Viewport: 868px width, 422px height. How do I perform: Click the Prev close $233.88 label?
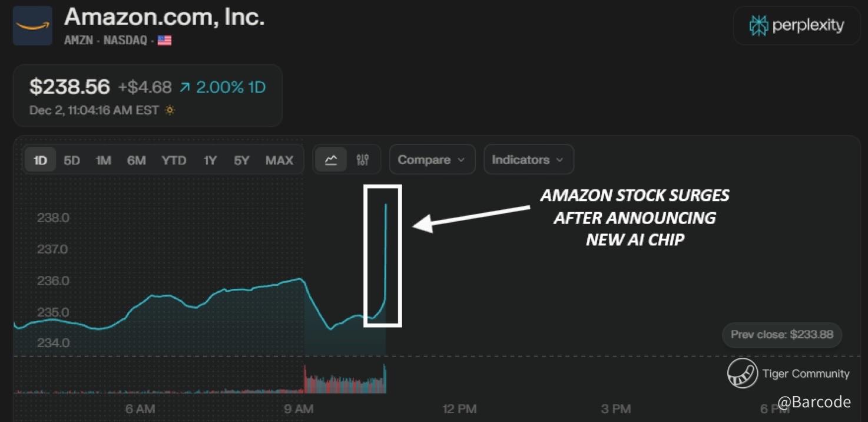click(x=781, y=335)
